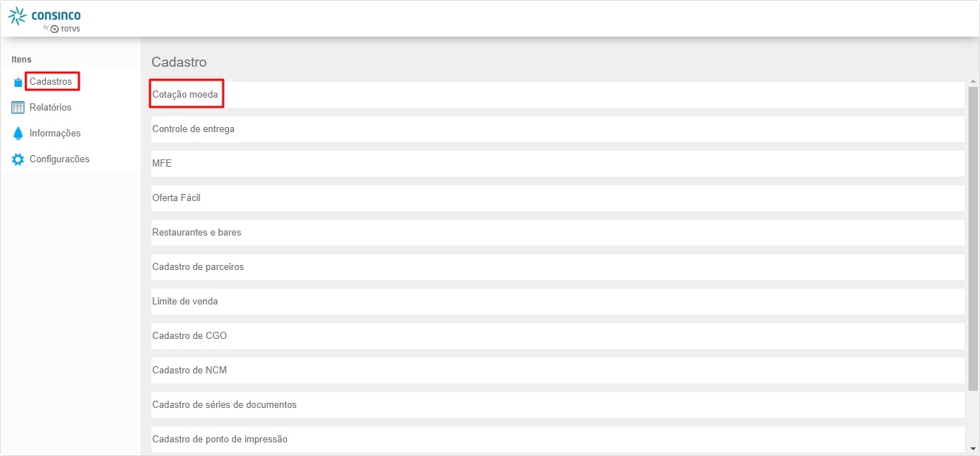Viewport: 980px width, 456px height.
Task: Open Cadastro de séries de documentos
Action: point(224,405)
